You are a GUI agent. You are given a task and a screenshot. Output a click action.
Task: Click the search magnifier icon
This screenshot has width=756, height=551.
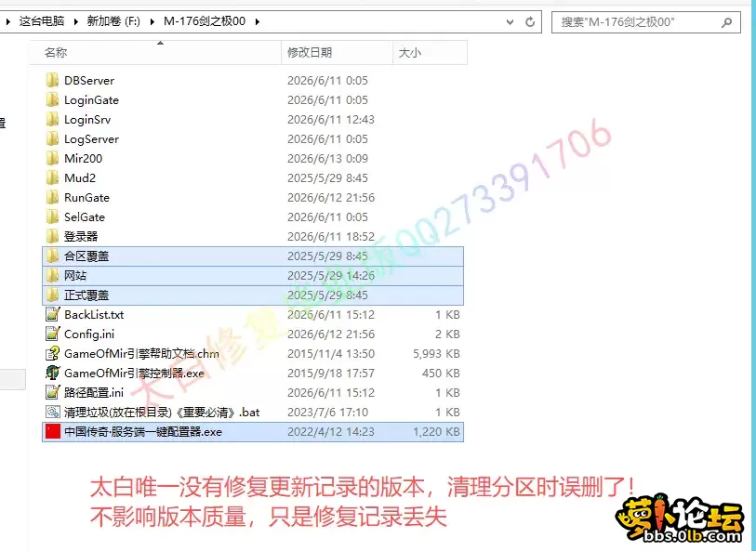[726, 21]
